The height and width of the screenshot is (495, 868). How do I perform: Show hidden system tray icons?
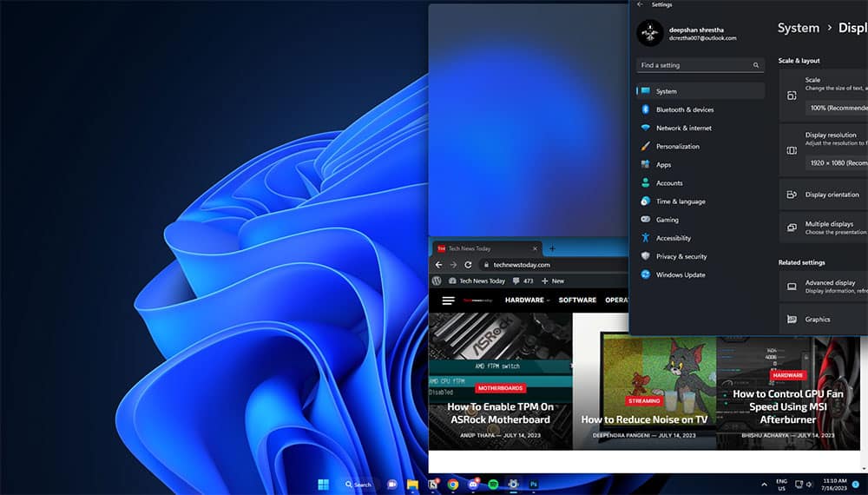click(765, 485)
